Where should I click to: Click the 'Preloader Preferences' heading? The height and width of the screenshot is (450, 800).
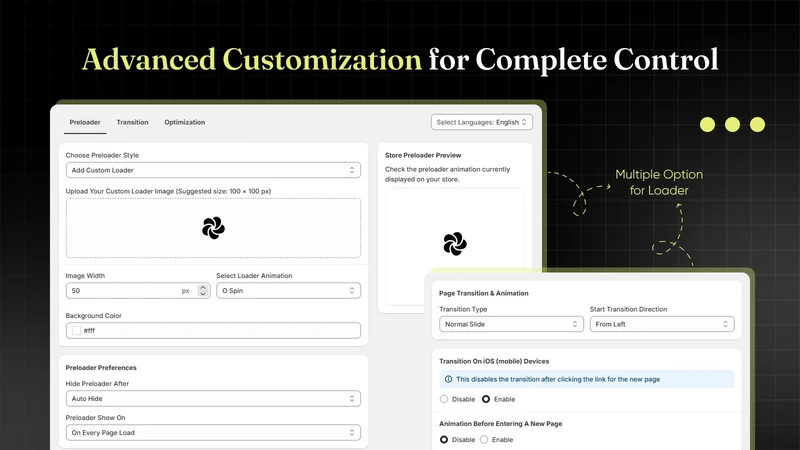point(101,368)
